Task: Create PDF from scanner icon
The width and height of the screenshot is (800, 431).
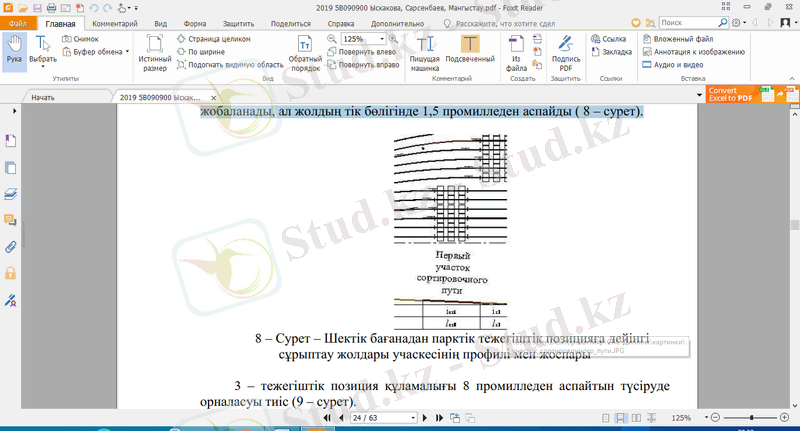Action: click(537, 39)
